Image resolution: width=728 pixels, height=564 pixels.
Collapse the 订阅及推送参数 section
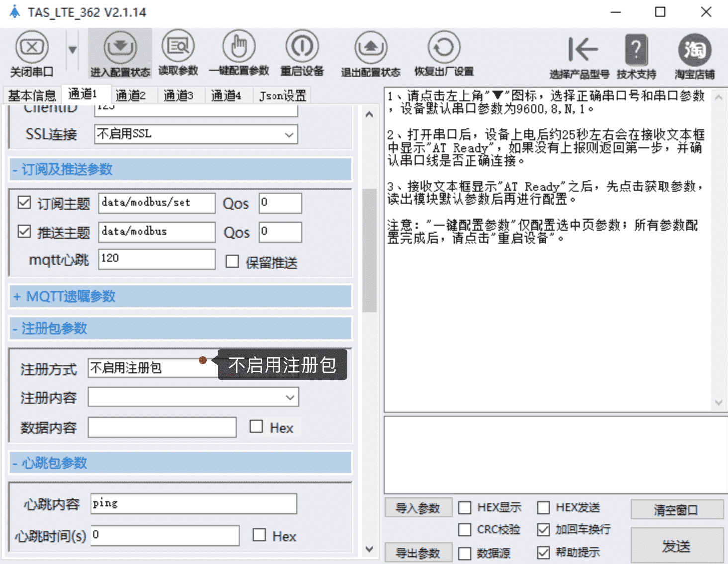click(181, 169)
